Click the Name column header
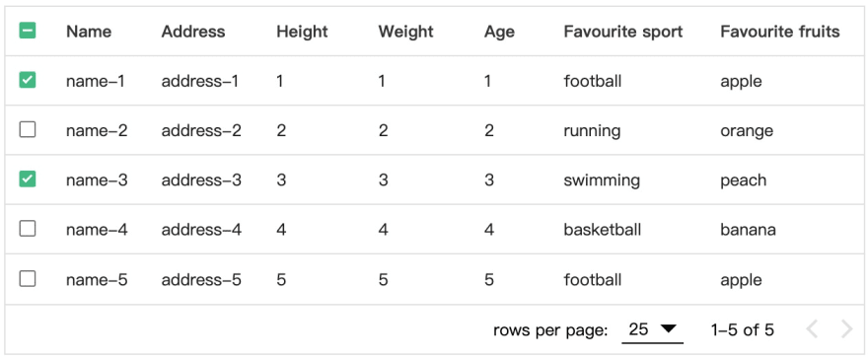The image size is (868, 359). click(89, 32)
